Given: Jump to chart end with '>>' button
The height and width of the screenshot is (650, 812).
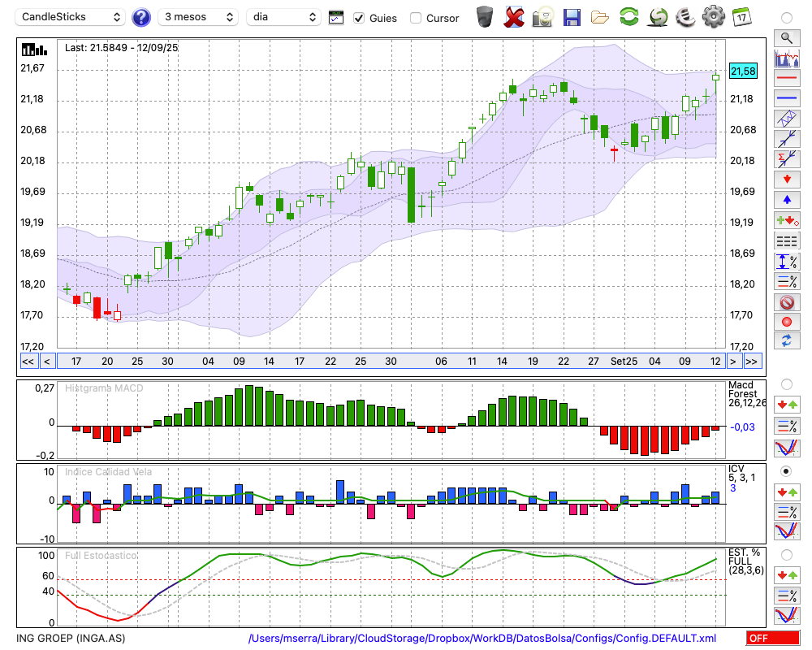Looking at the screenshot, I should [x=751, y=362].
